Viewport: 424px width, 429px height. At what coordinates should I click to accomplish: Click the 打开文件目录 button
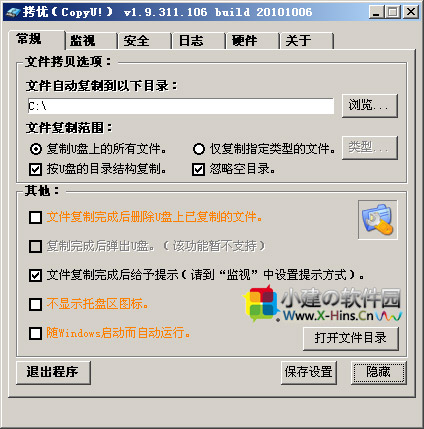[x=351, y=338]
